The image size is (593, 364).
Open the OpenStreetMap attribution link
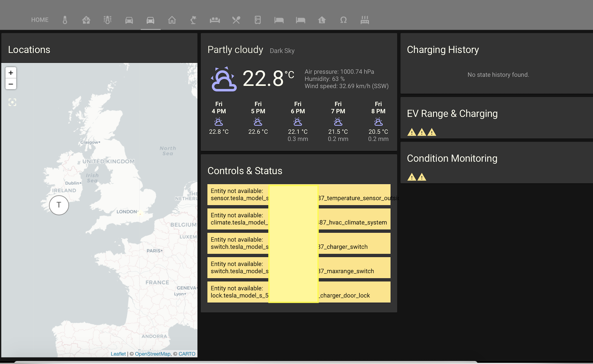pos(153,354)
